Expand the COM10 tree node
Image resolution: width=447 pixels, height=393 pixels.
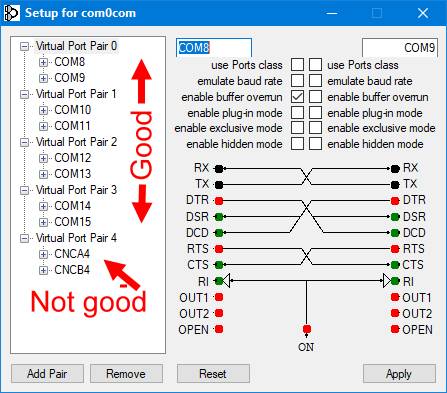pyautogui.click(x=43, y=110)
